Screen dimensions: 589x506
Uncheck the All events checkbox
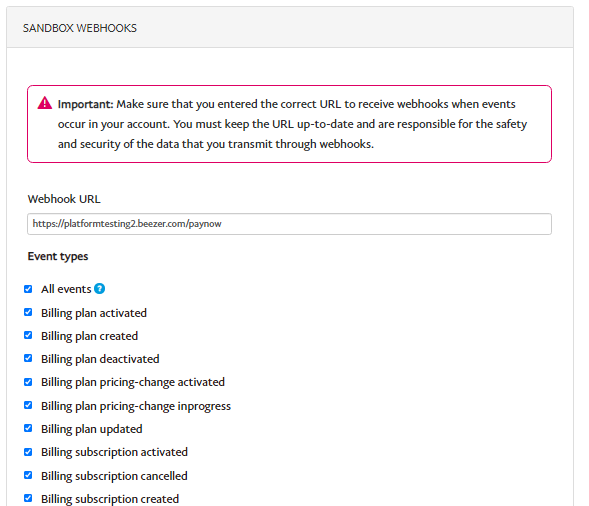click(28, 289)
